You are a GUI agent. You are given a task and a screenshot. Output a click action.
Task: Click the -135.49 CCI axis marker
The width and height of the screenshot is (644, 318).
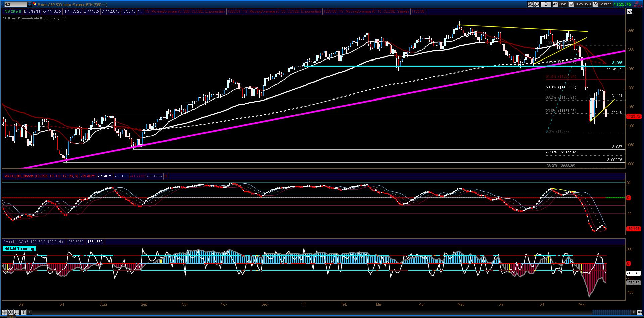coord(634,273)
